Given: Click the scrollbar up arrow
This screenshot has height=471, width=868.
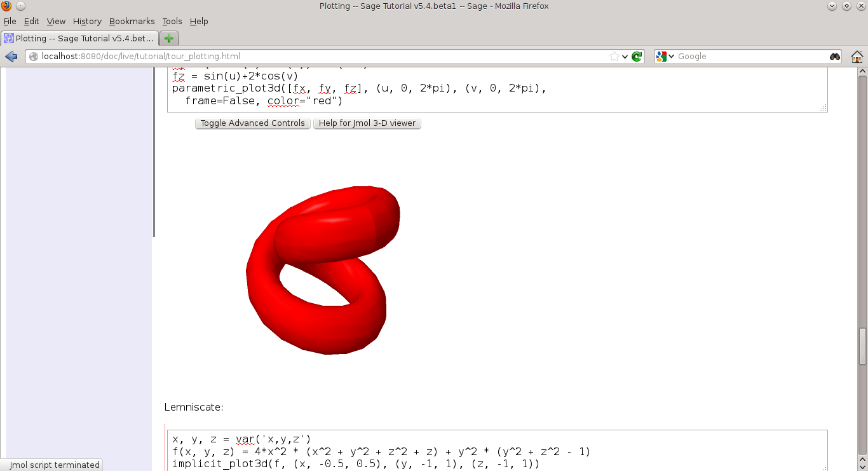Looking at the screenshot, I should click(862, 71).
